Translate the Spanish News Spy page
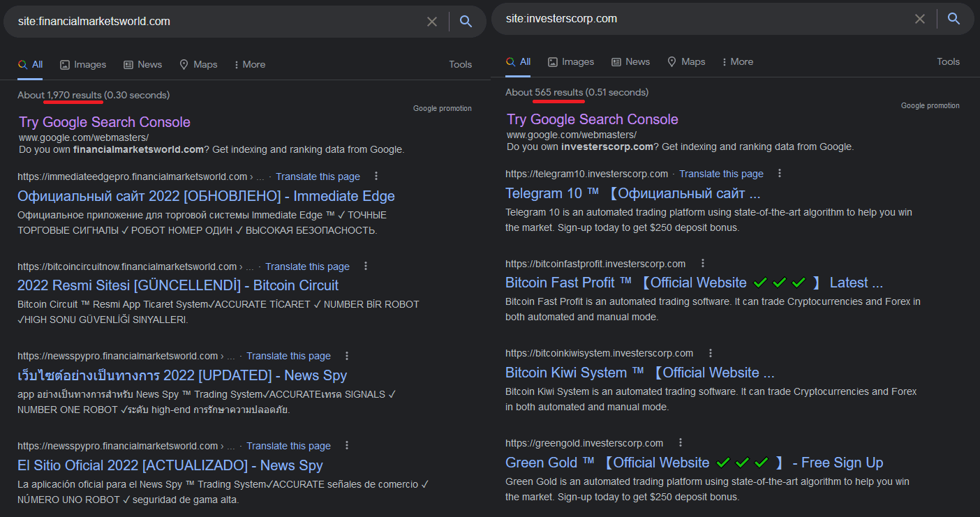 [288, 446]
